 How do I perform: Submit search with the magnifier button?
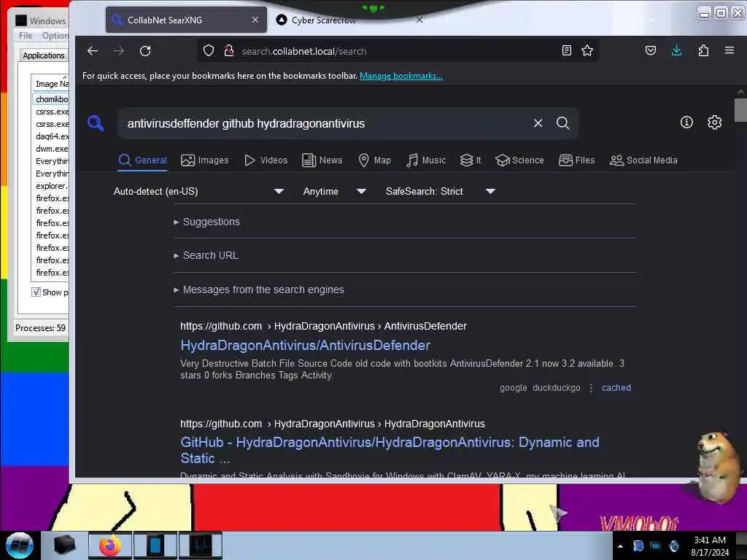click(562, 123)
